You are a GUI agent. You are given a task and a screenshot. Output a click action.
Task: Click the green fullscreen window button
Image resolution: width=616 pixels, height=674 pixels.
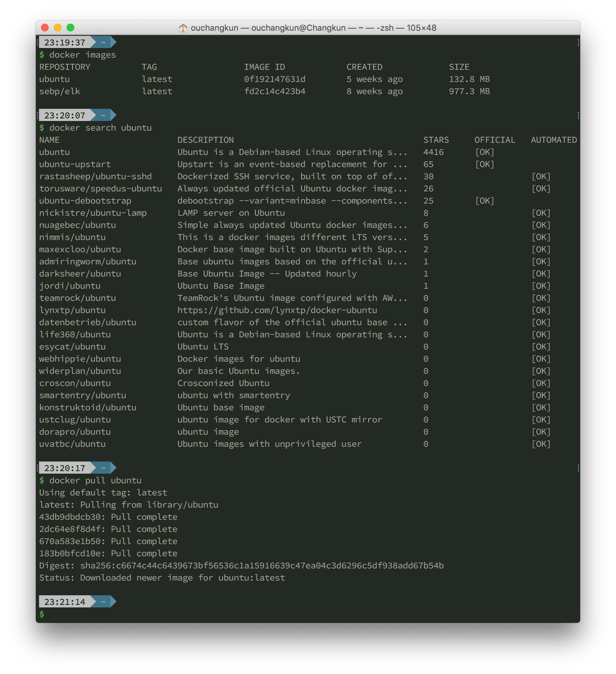pyautogui.click(x=70, y=28)
